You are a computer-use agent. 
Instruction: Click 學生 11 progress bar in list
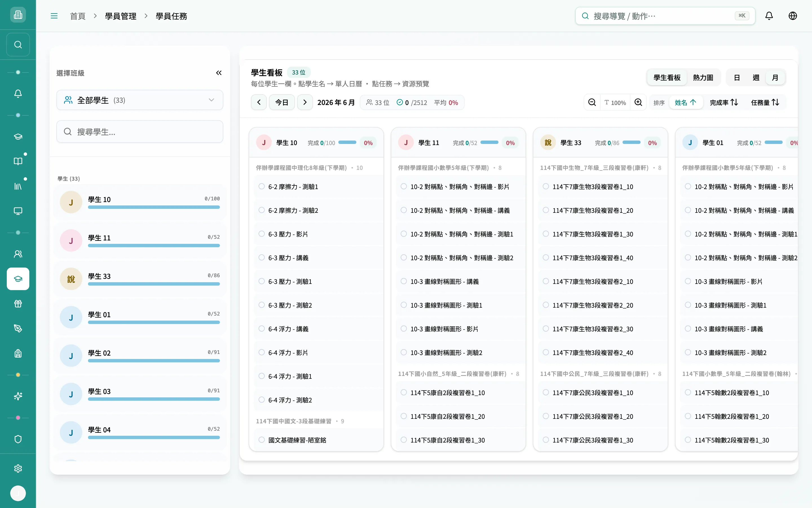(154, 246)
